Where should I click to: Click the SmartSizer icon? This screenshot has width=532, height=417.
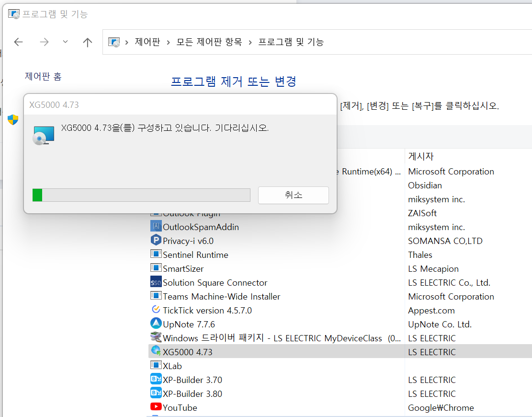(156, 268)
